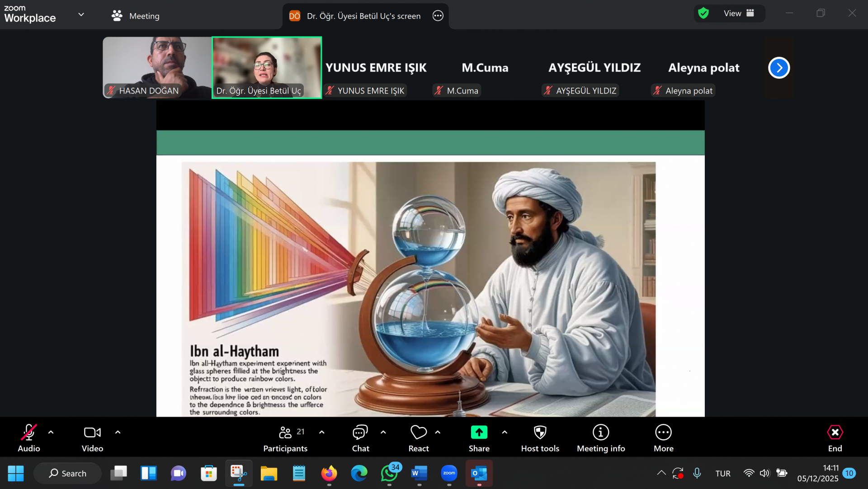Image resolution: width=868 pixels, height=489 pixels.
Task: Select HASAN DOĞAN video thumbnail
Action: 157,67
